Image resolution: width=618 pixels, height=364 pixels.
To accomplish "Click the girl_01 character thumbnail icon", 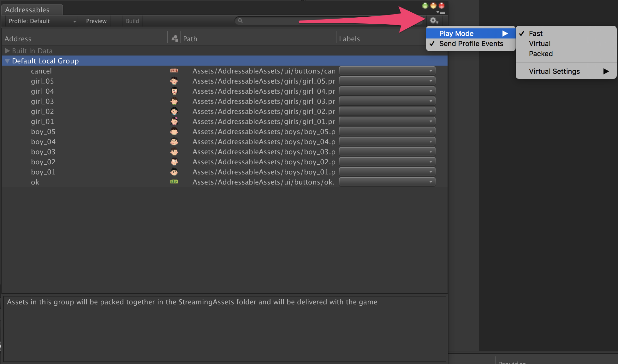I will (x=174, y=121).
